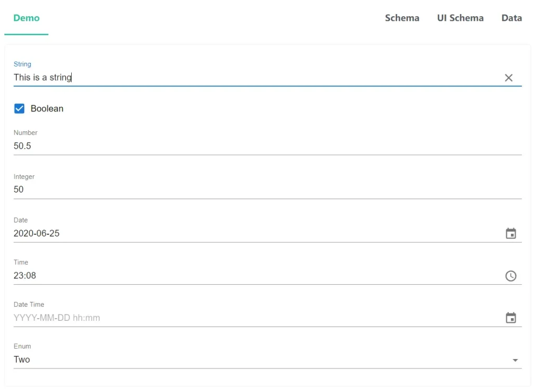
Task: Open the Data tab
Action: [511, 18]
